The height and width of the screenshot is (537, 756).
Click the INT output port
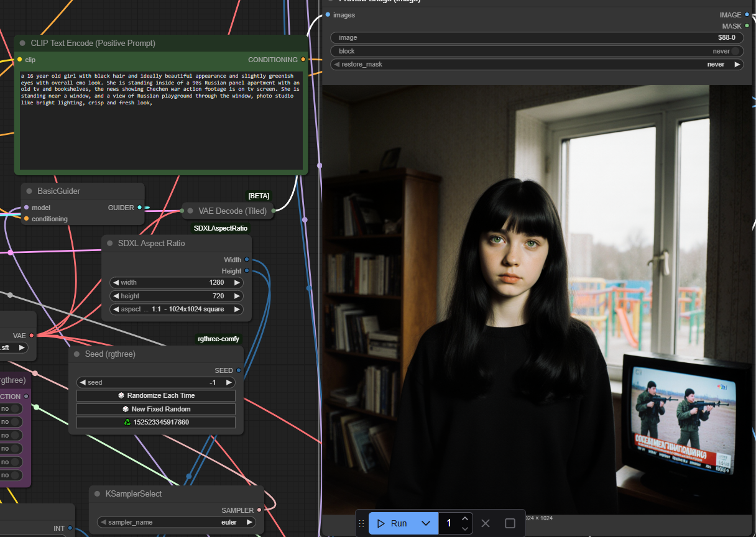pos(70,528)
